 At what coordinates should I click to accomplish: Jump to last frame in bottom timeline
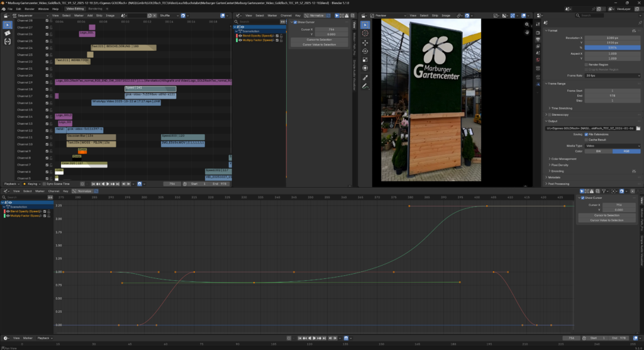[325, 338]
